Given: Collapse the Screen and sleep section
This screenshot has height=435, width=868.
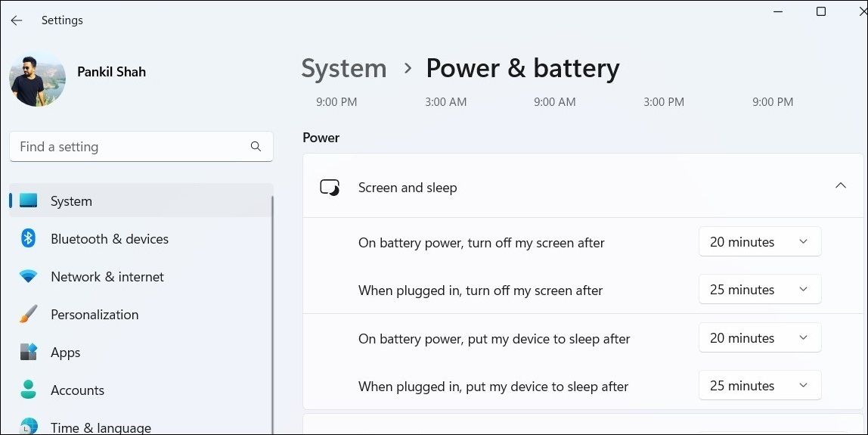Looking at the screenshot, I should point(840,186).
